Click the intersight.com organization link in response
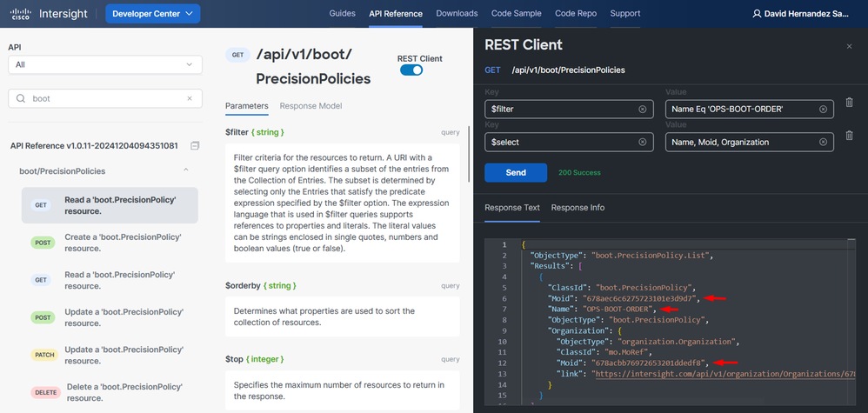The image size is (868, 413). click(x=724, y=374)
